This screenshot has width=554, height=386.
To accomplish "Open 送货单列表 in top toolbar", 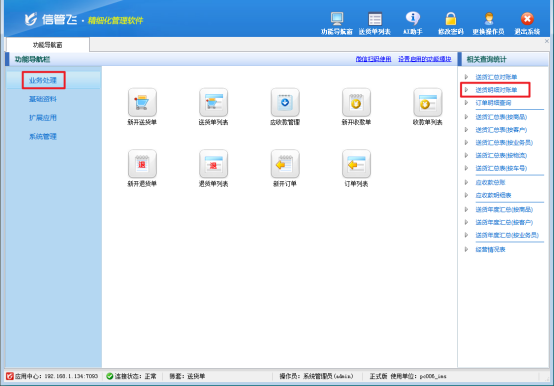I will [375, 23].
